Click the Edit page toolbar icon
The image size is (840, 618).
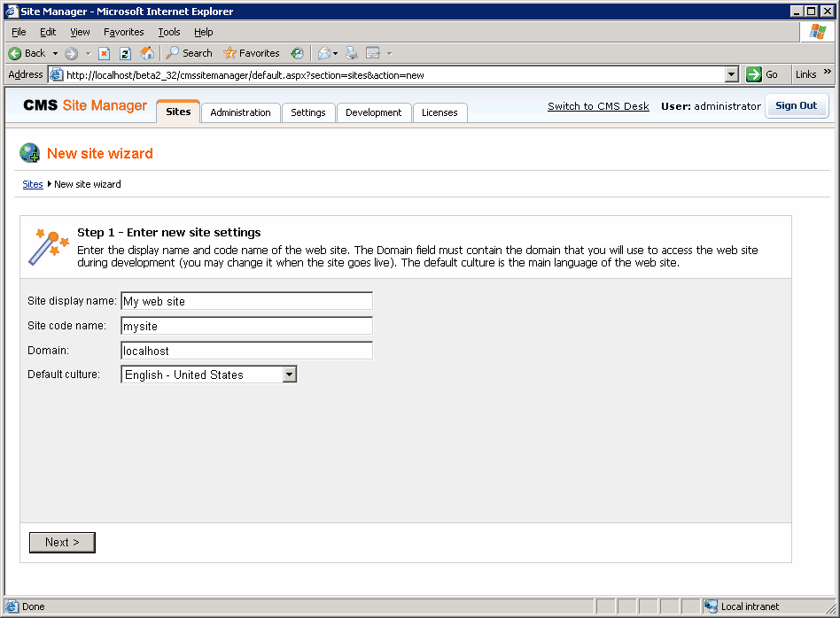tap(373, 53)
